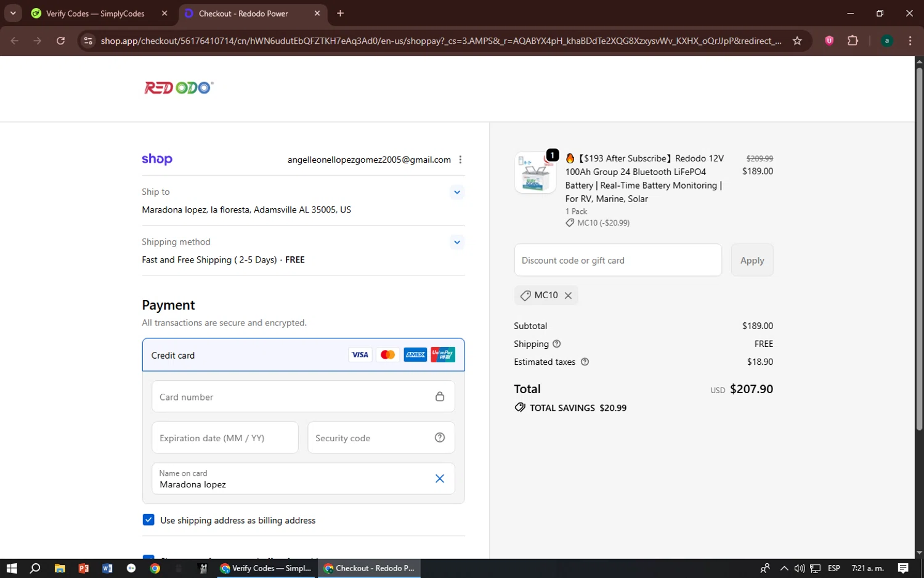Viewport: 924px width, 578px height.
Task: Show Security code help tooltip
Action: 440,438
